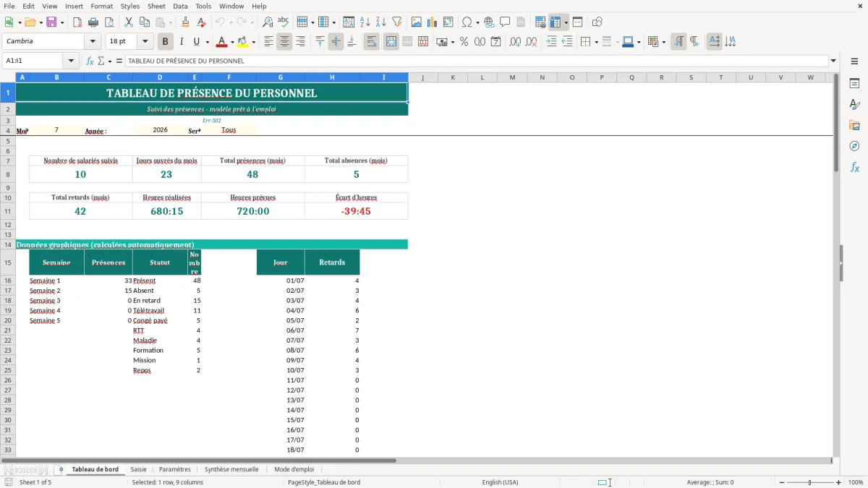The height and width of the screenshot is (488, 868).
Task: Export directly as PDF
Action: (x=77, y=22)
